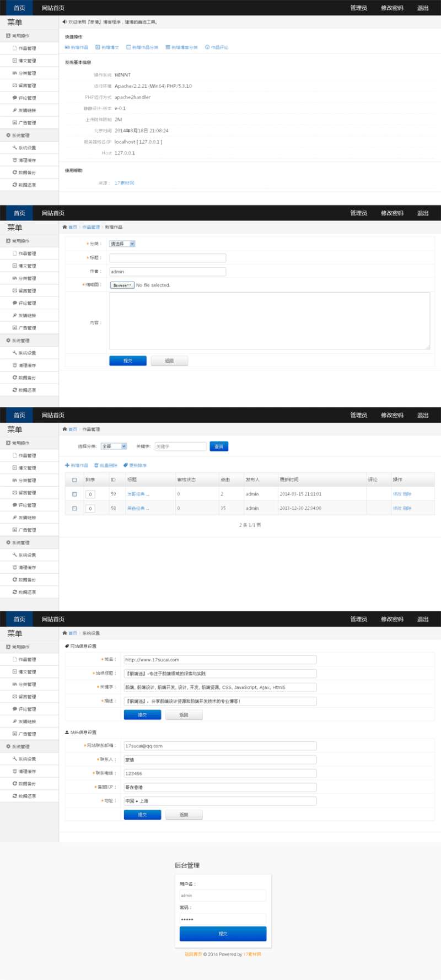
Task: Click the 关键字 search input field
Action: point(180,446)
